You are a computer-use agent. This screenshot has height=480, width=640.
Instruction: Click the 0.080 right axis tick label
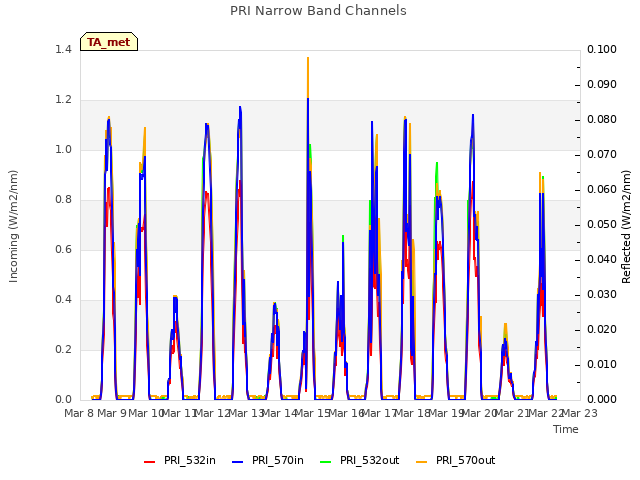coord(602,120)
